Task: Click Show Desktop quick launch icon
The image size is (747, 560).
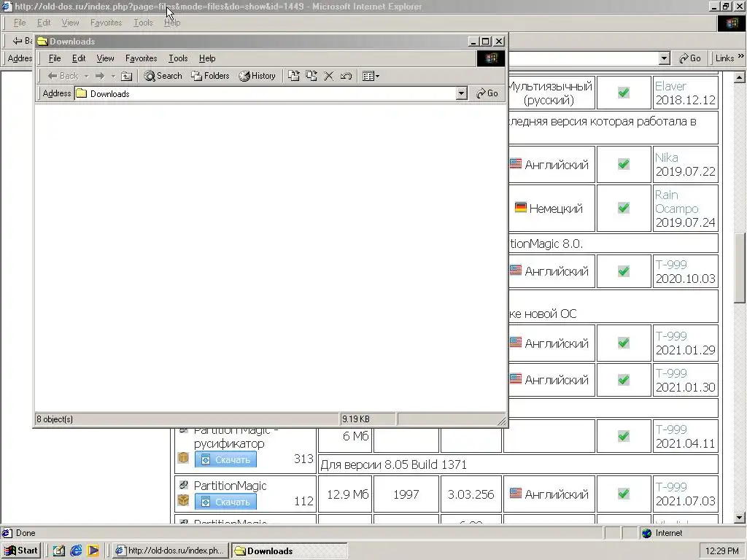Action: (x=59, y=551)
